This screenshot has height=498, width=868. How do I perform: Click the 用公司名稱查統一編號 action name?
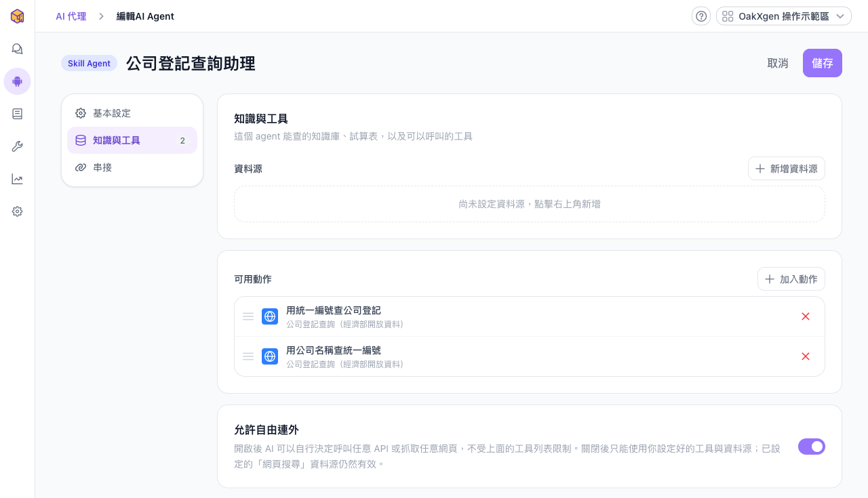tap(334, 350)
